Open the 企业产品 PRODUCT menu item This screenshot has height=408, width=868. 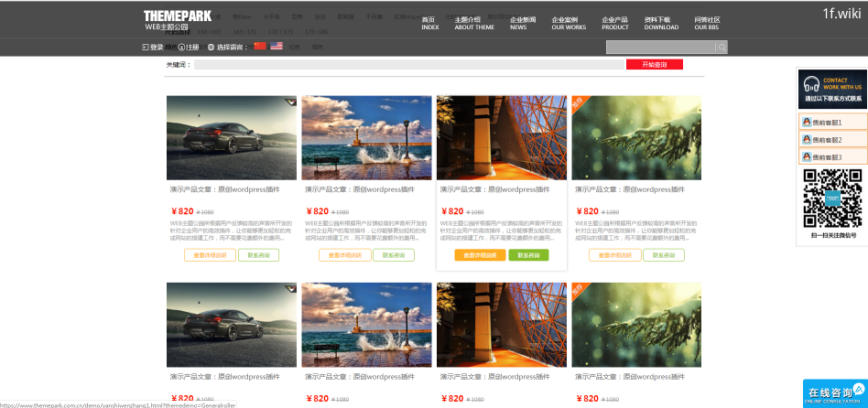[614, 23]
